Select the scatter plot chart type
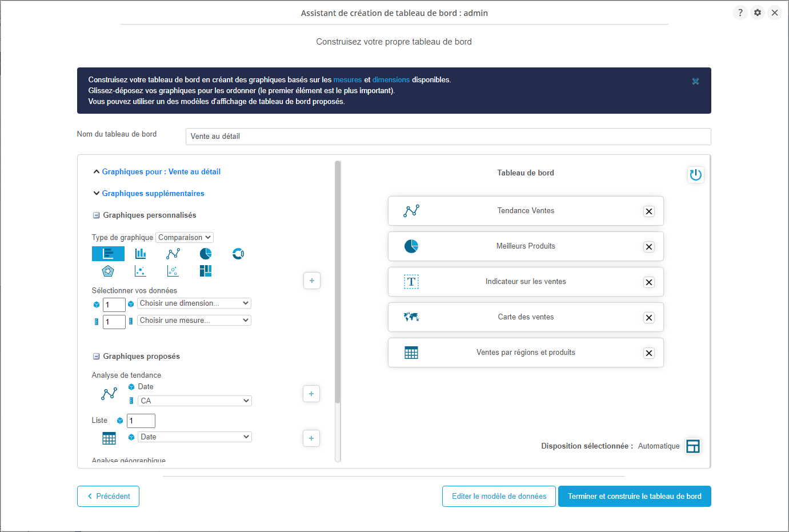Image resolution: width=789 pixels, height=532 pixels. pos(141,271)
